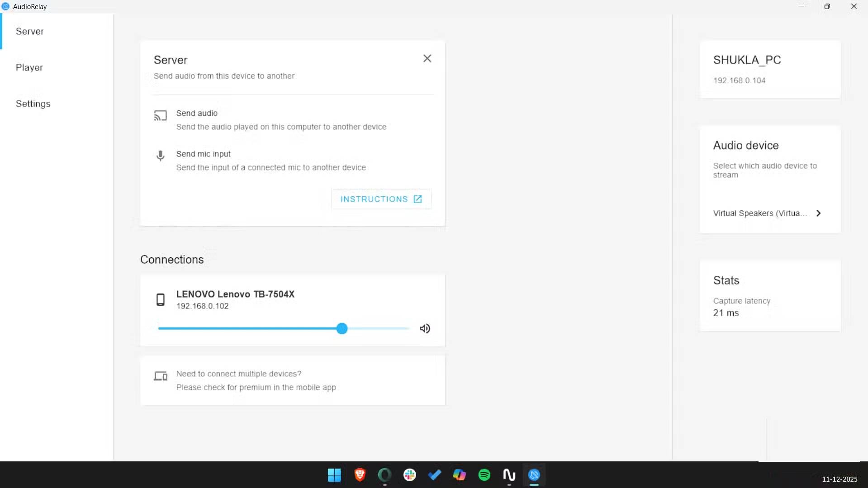Click the phone icon beside LENOVO TB-7504X

[x=161, y=299]
